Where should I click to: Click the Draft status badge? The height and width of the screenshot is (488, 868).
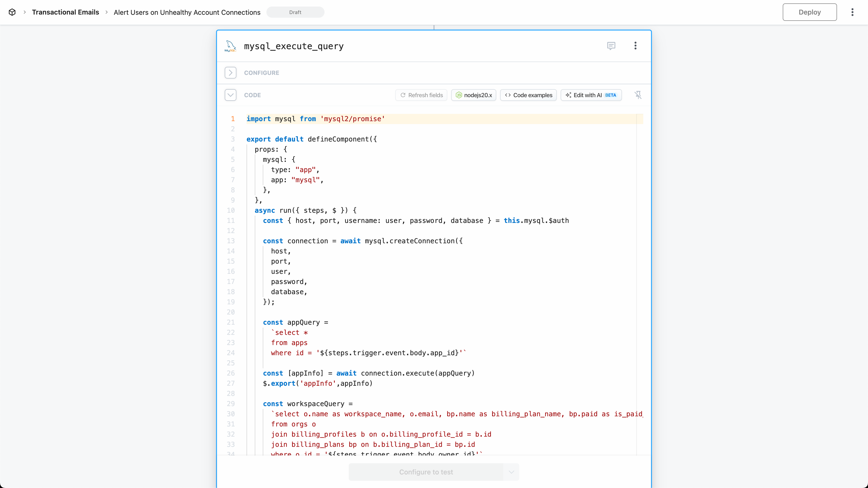(295, 12)
